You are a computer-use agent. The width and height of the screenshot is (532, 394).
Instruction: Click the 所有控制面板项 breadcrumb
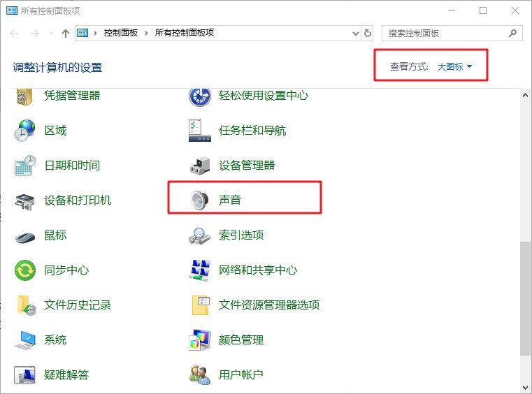click(x=185, y=33)
